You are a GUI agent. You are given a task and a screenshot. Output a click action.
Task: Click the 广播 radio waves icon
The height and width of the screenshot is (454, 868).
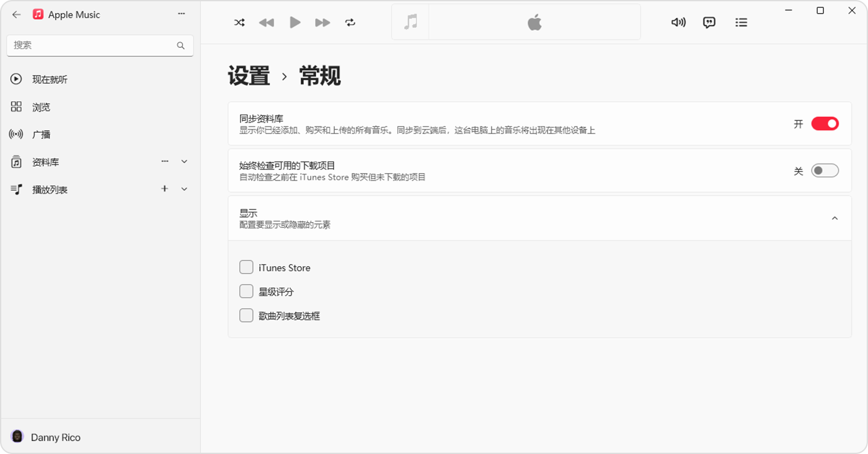[x=16, y=134]
